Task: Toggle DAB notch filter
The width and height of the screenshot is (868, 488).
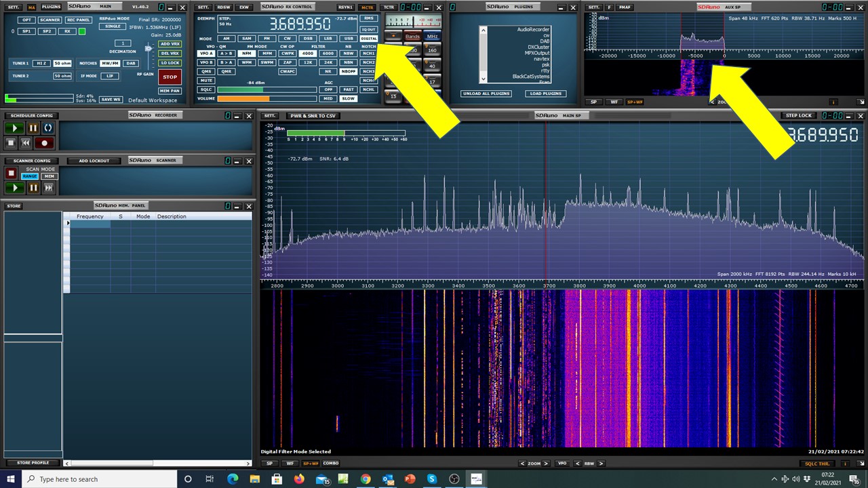Action: point(130,63)
